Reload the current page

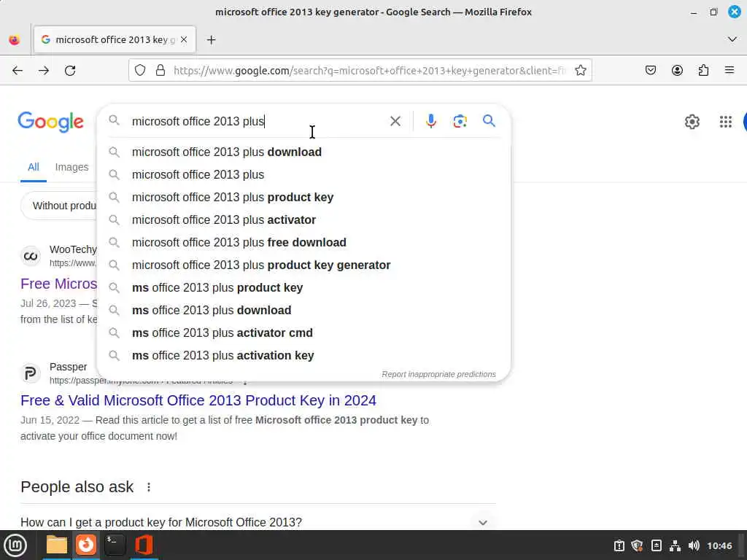70,71
